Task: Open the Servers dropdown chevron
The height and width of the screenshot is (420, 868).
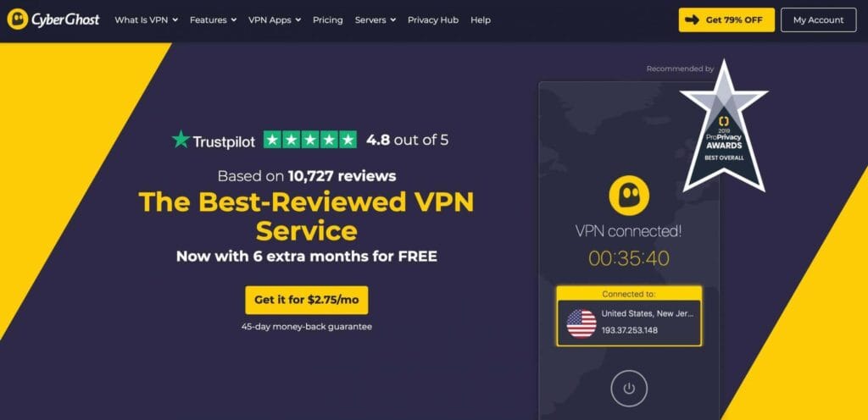Action: pos(393,19)
